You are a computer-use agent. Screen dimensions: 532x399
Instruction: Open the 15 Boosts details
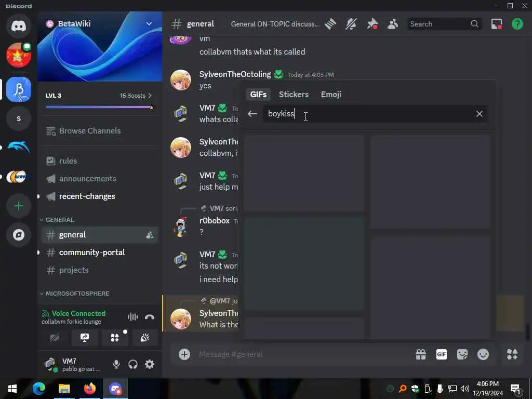coord(136,96)
